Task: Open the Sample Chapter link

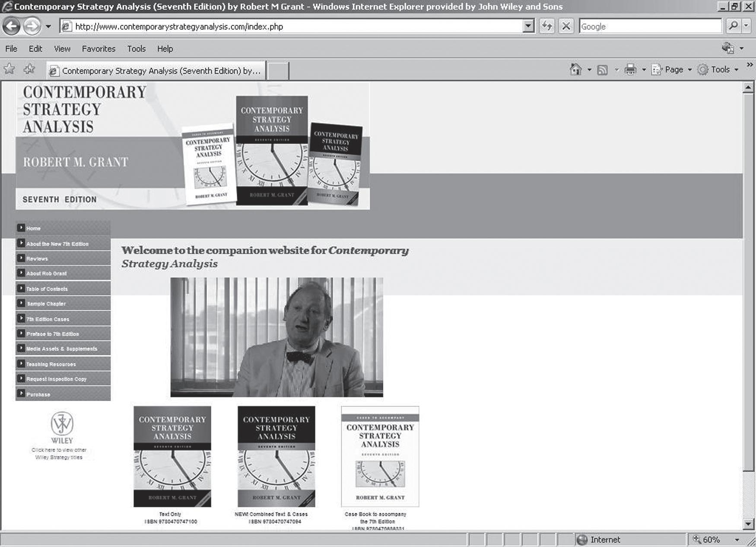Action: tap(63, 304)
